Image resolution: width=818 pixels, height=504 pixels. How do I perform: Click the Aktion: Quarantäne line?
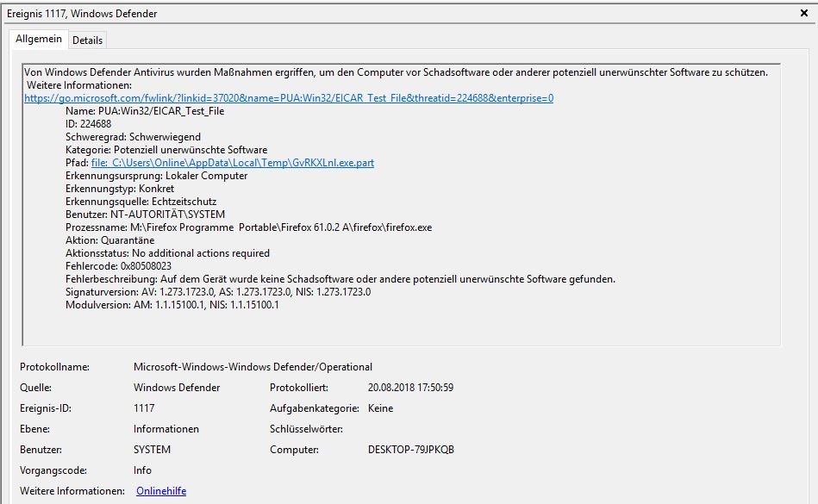pyautogui.click(x=110, y=240)
